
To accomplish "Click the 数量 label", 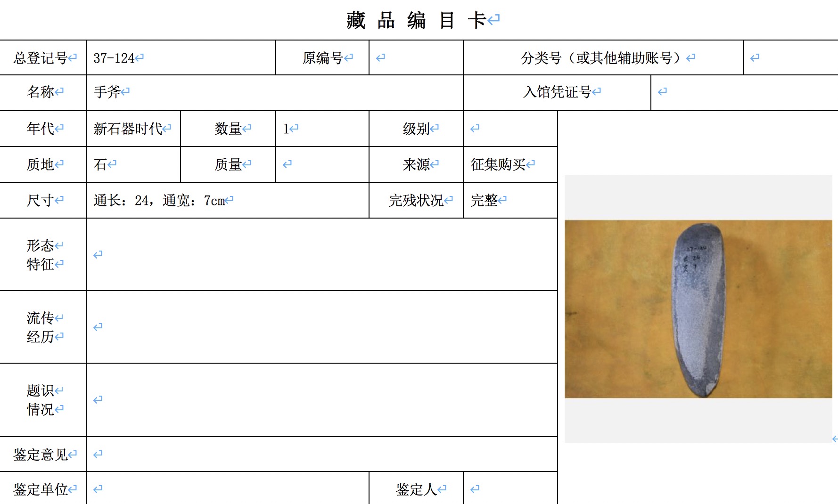I will tap(229, 129).
